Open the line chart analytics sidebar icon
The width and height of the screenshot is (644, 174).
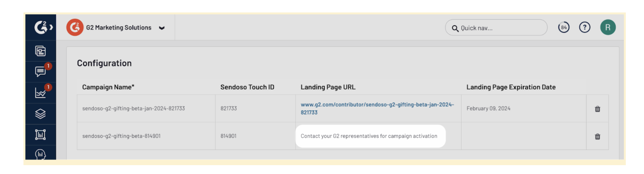41,93
